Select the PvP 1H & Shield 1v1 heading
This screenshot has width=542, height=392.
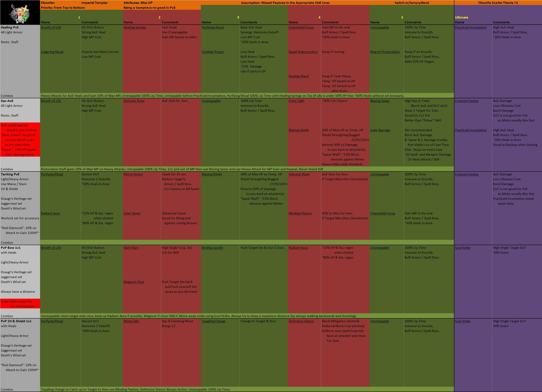(16, 321)
